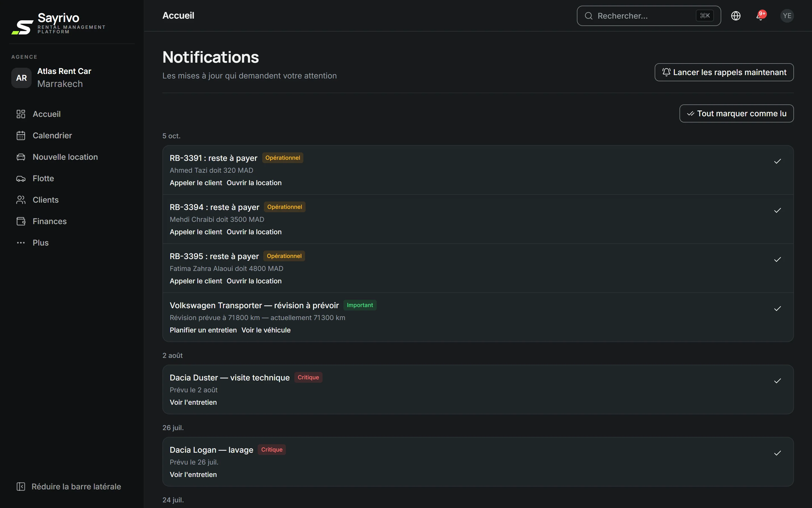Image resolution: width=812 pixels, height=508 pixels.
Task: Expand the Plus menu item
Action: (x=72, y=243)
